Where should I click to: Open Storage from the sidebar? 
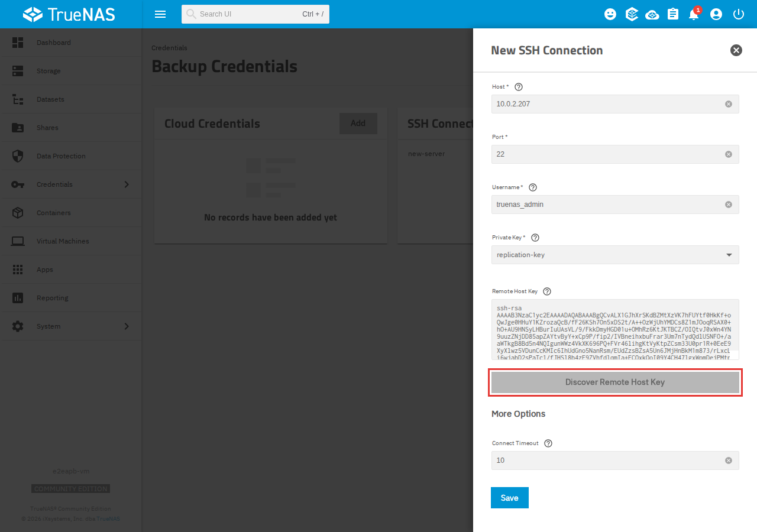tap(71, 71)
